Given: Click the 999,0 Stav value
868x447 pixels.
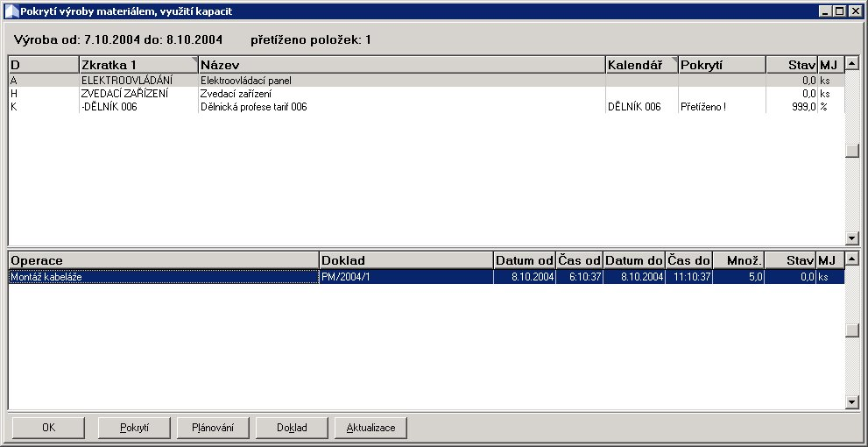Looking at the screenshot, I should [x=792, y=107].
